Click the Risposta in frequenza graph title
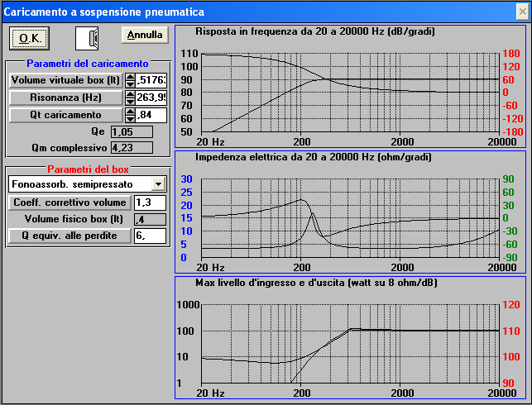532x405 pixels. click(x=315, y=31)
